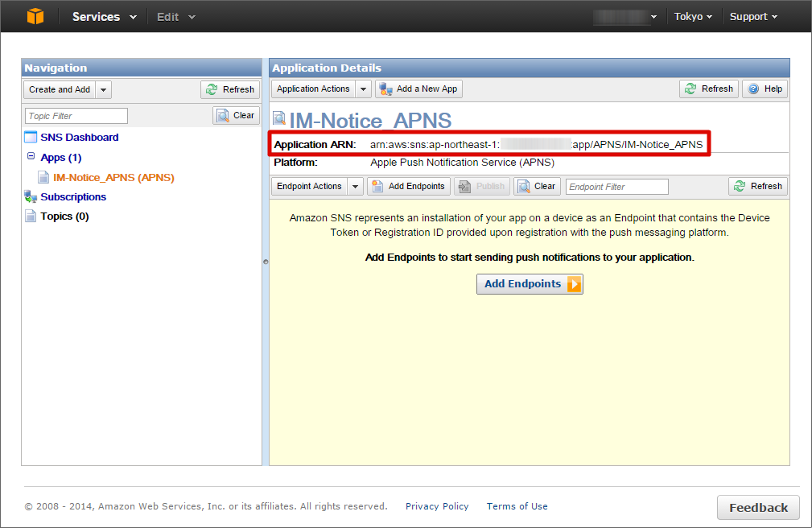Viewport: 812px width, 528px height.
Task: Click the Add a New App icon
Action: pyautogui.click(x=385, y=89)
